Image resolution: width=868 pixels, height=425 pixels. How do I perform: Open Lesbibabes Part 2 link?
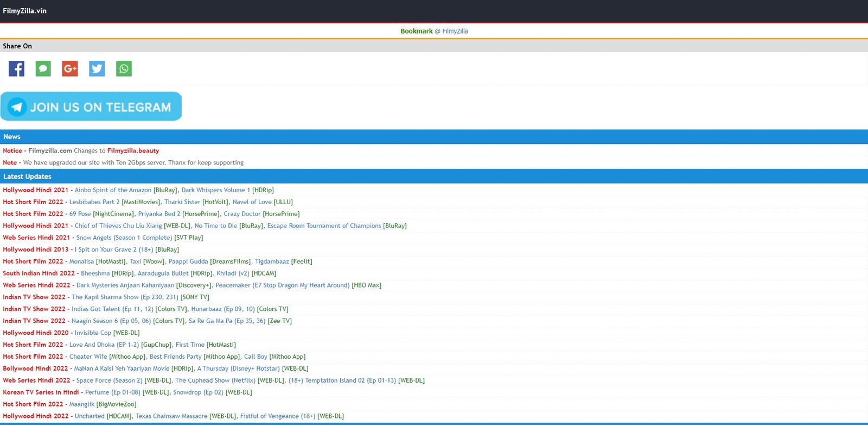pos(94,202)
